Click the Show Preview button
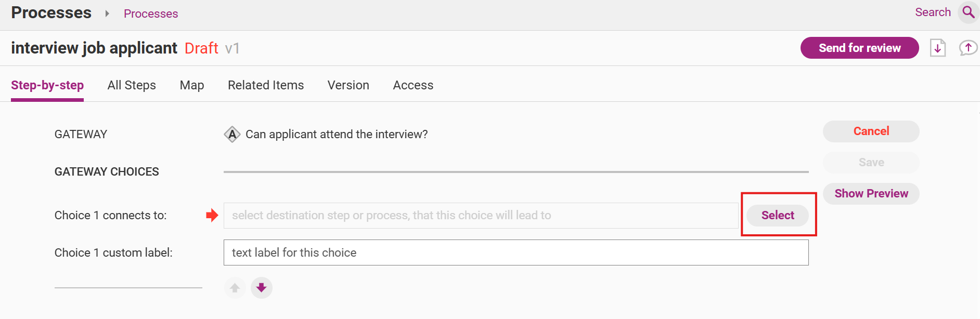Image resolution: width=980 pixels, height=319 pixels. click(871, 194)
